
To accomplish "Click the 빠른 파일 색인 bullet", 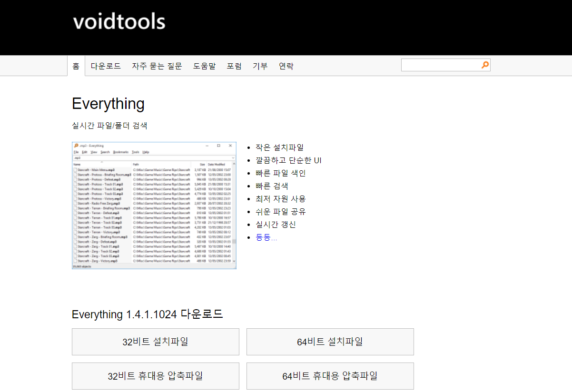I will [x=280, y=173].
